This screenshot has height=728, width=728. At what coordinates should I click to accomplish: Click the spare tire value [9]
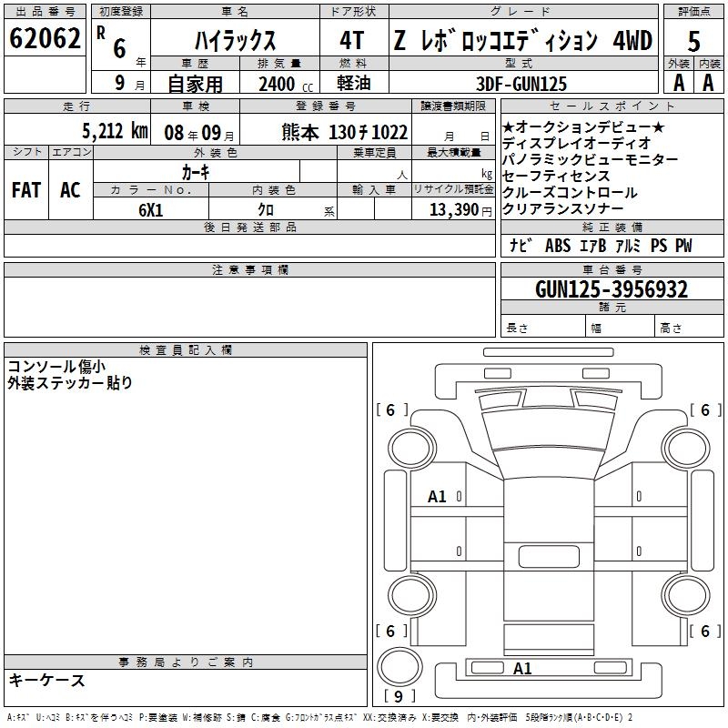pos(399,696)
